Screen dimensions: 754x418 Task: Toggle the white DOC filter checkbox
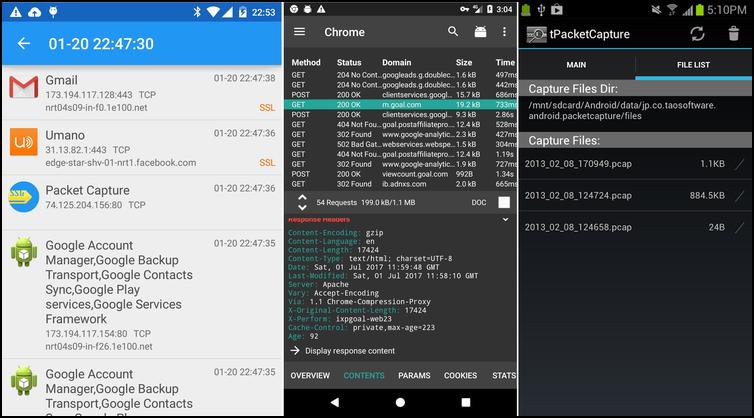504,203
